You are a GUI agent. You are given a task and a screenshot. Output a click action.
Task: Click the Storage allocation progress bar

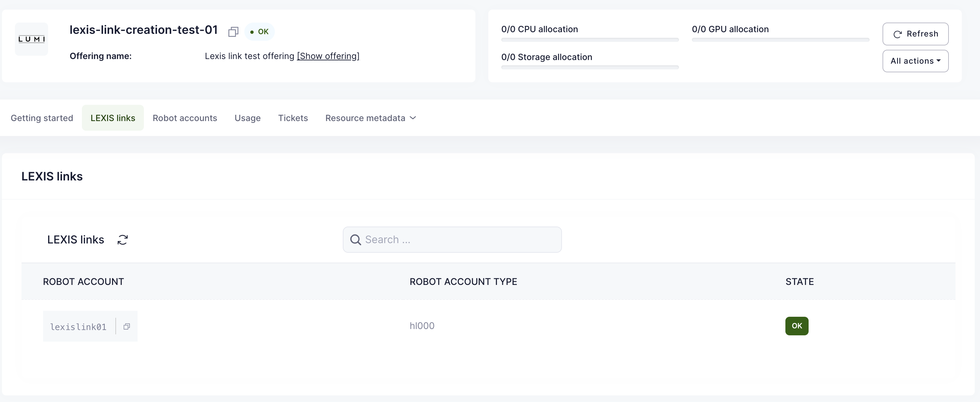click(590, 67)
